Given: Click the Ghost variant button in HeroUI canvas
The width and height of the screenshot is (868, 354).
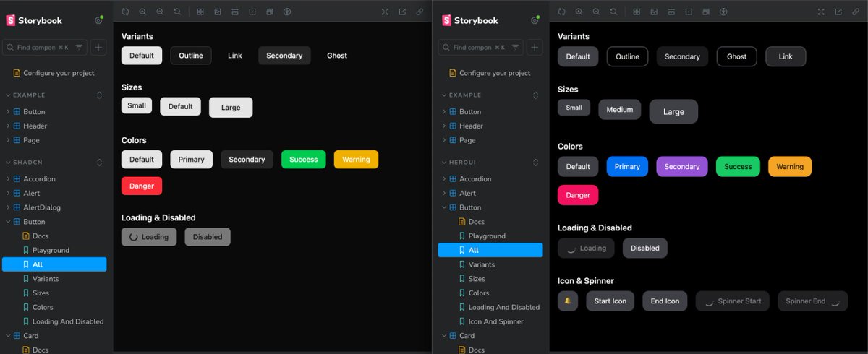Looking at the screenshot, I should (736, 56).
